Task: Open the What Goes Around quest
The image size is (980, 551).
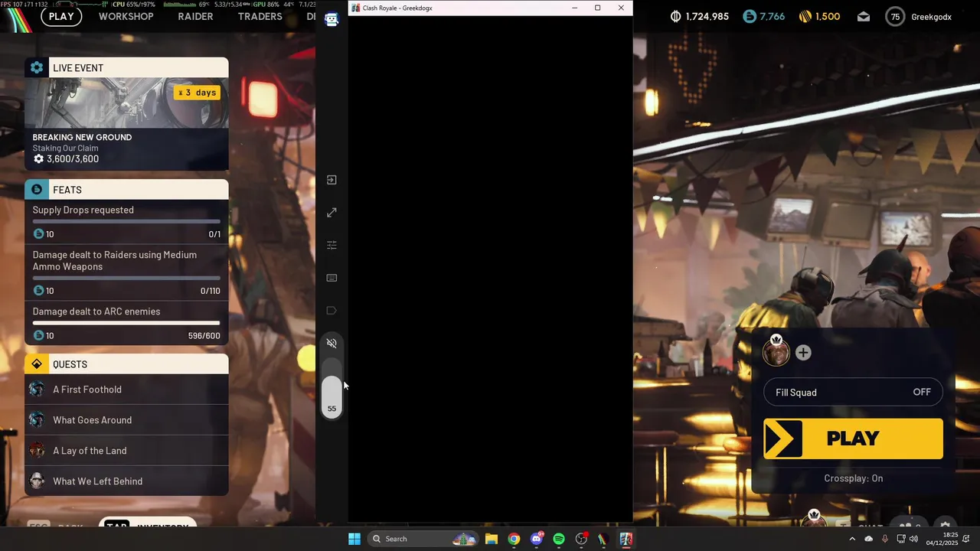Action: 126,420
